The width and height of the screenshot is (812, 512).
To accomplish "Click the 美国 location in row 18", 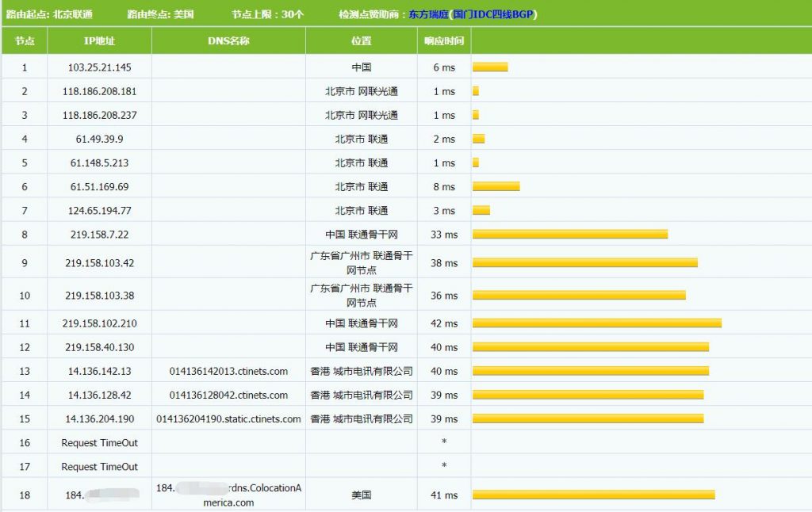I will click(362, 495).
